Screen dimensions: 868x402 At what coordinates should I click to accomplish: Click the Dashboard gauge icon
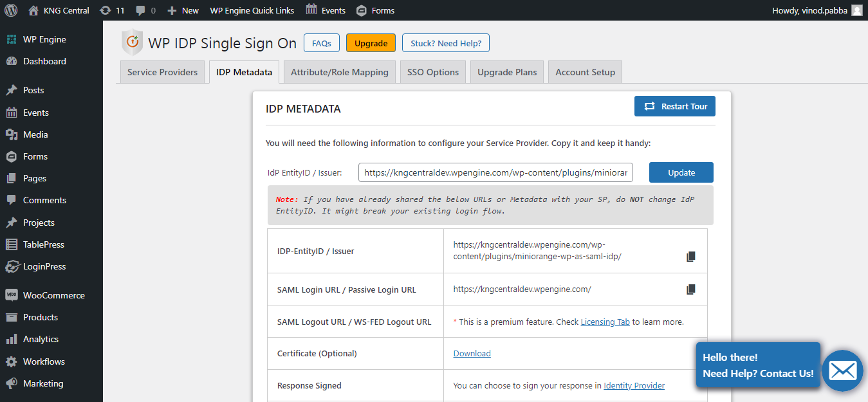pyautogui.click(x=12, y=61)
